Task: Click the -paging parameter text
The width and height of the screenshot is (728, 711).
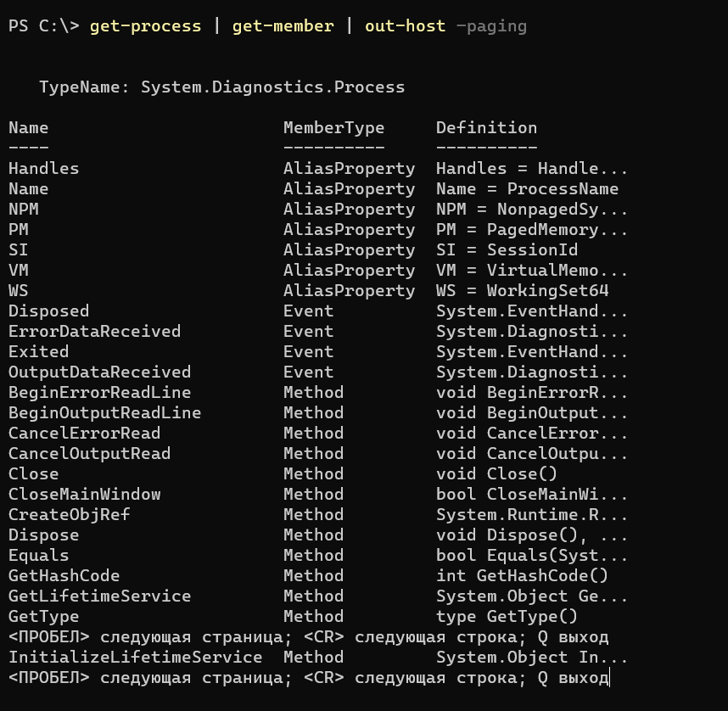Action: [491, 26]
